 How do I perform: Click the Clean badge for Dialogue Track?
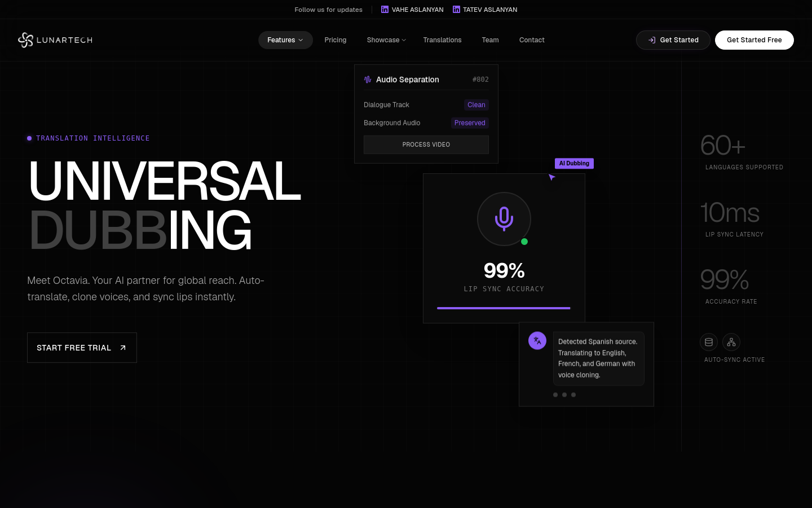pos(476,105)
